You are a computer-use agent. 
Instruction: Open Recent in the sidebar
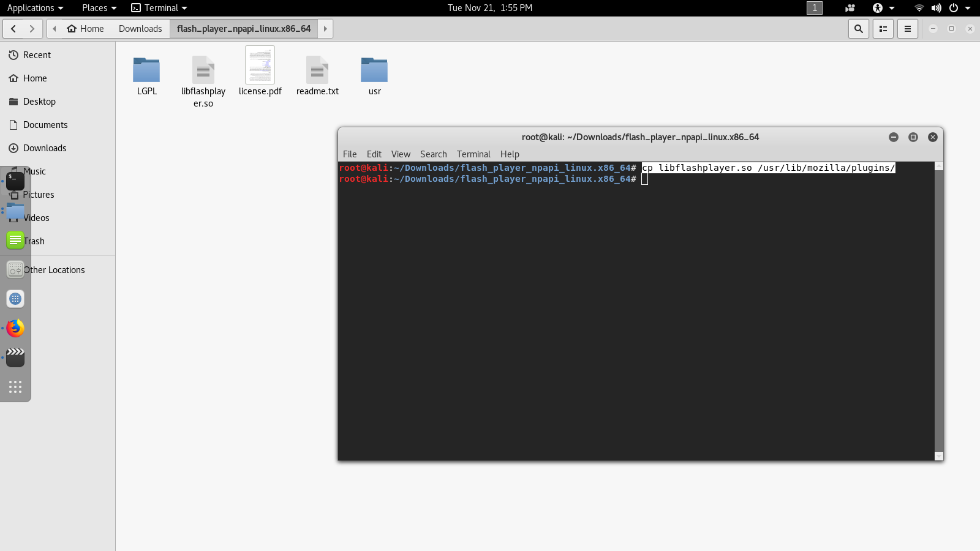pos(58,55)
